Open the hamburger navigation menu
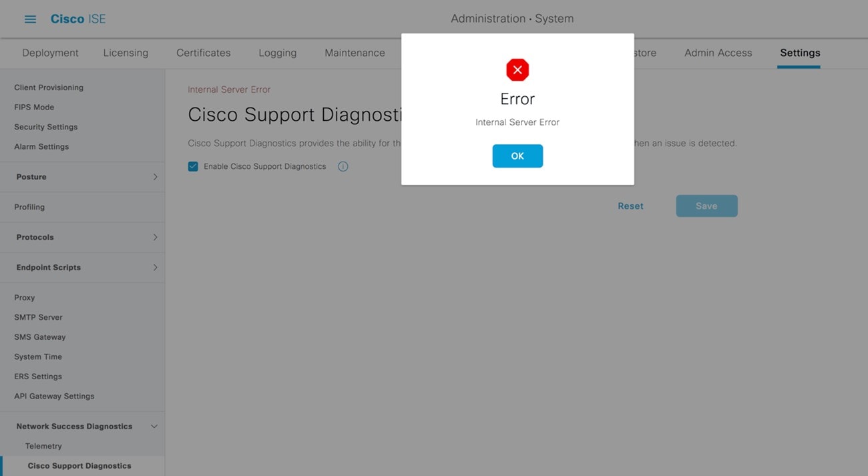The height and width of the screenshot is (476, 868). [30, 19]
